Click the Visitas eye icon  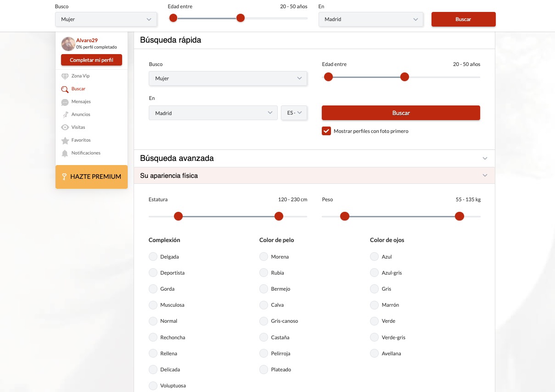pyautogui.click(x=65, y=127)
